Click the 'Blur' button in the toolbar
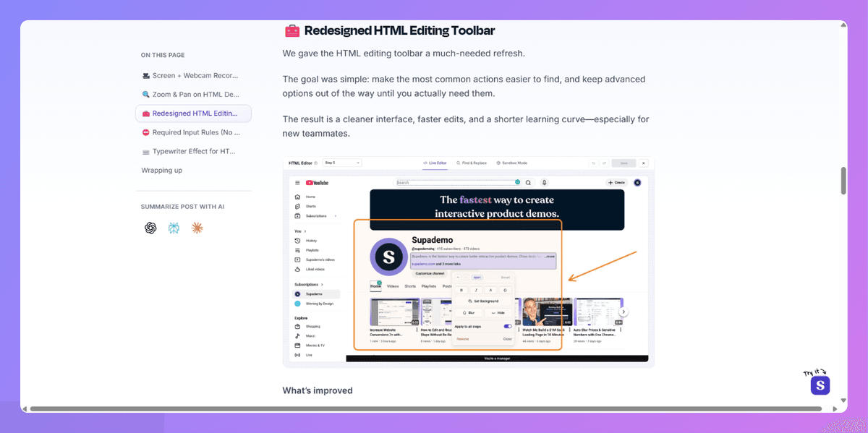This screenshot has width=868, height=433. (x=469, y=313)
